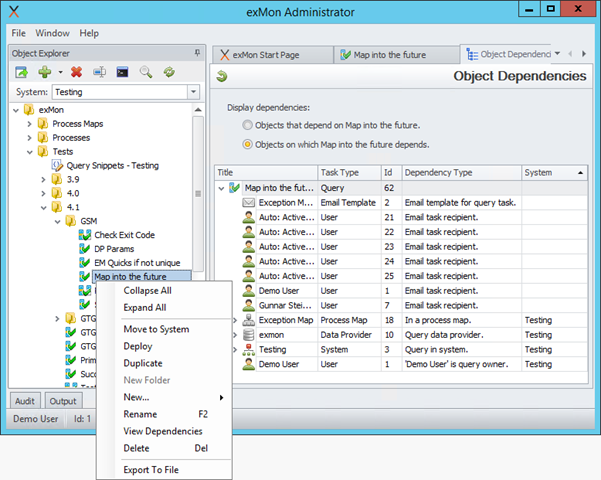Expand the Exception Map row in dependencies
The height and width of the screenshot is (480, 601).
tap(235, 320)
